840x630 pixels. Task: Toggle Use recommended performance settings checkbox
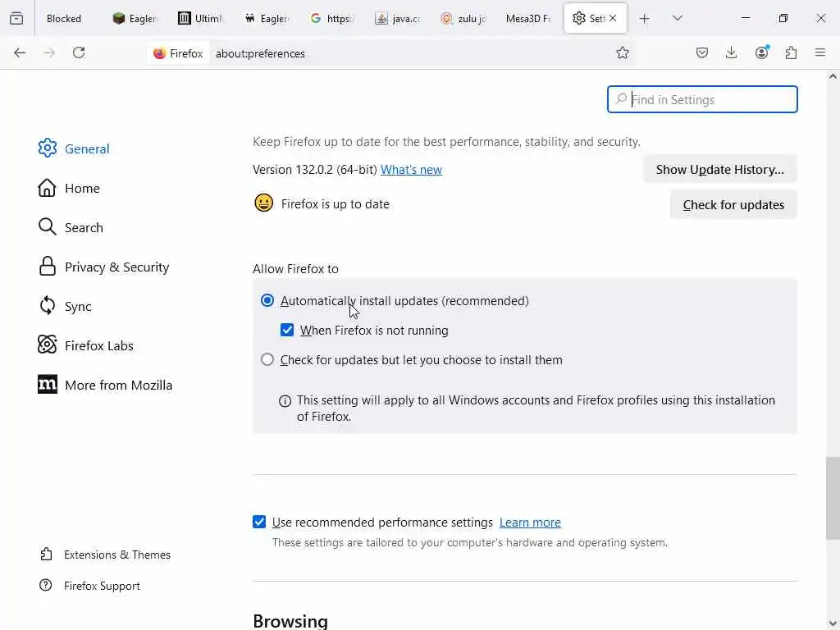tap(259, 523)
